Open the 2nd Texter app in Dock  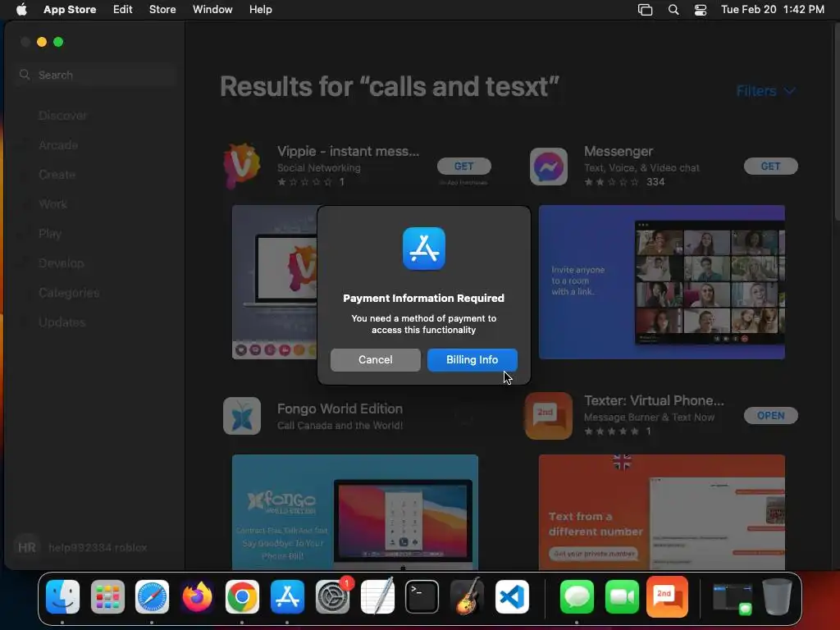(667, 597)
